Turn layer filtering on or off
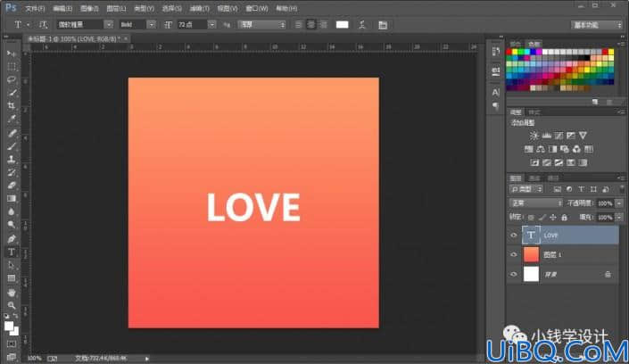Screen dimensions: 629x364 click(622, 189)
